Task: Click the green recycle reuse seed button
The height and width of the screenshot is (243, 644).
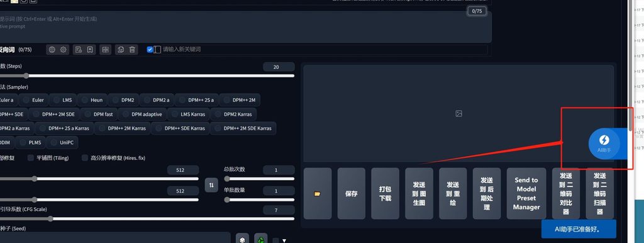Action: (x=261, y=239)
